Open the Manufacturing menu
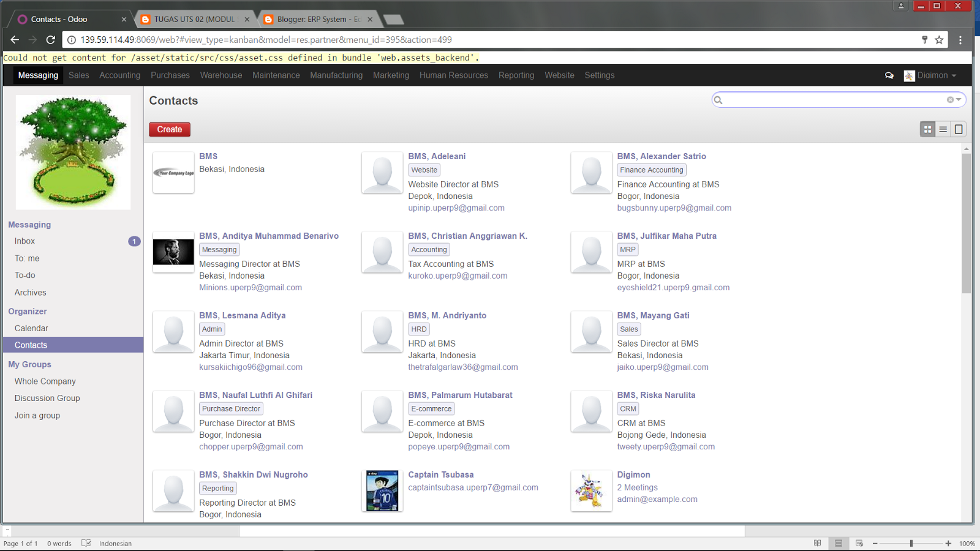 tap(336, 75)
